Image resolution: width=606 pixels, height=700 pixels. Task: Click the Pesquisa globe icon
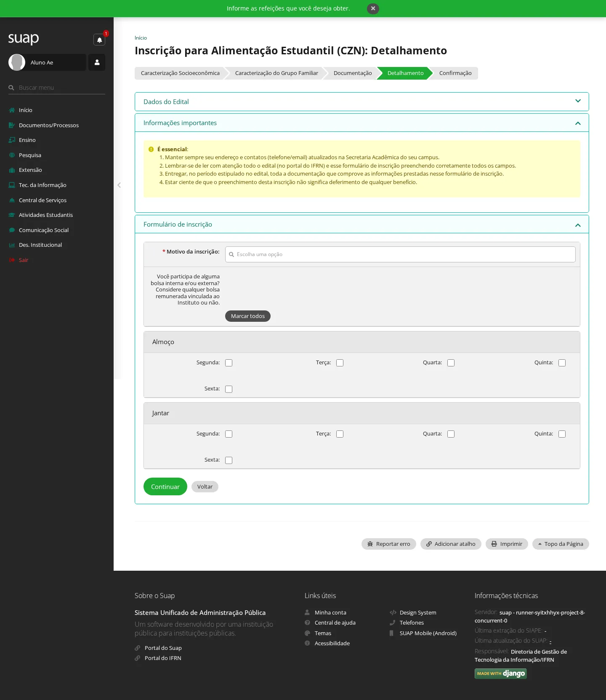pyautogui.click(x=12, y=155)
